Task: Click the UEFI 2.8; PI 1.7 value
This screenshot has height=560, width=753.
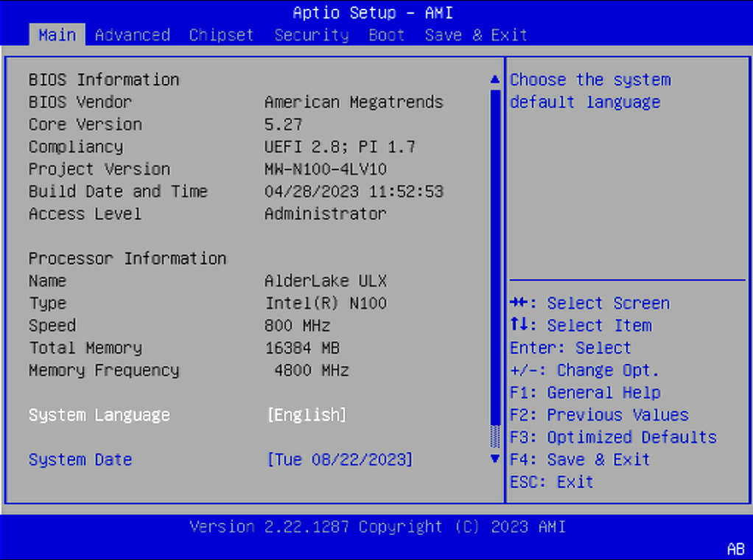Action: coord(340,147)
